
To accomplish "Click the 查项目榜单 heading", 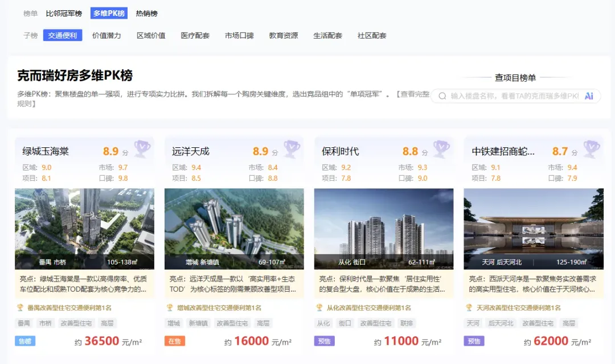I will point(515,77).
